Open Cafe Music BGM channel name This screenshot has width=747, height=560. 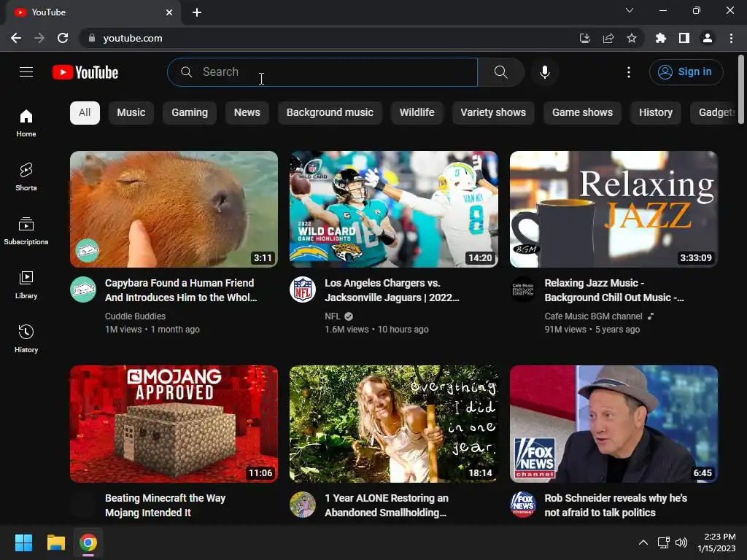pyautogui.click(x=593, y=316)
